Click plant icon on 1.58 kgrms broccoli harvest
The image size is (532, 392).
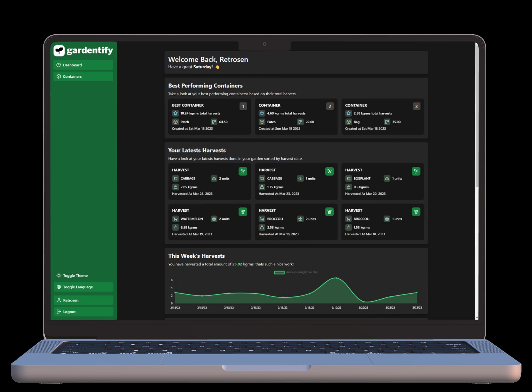[x=416, y=212]
